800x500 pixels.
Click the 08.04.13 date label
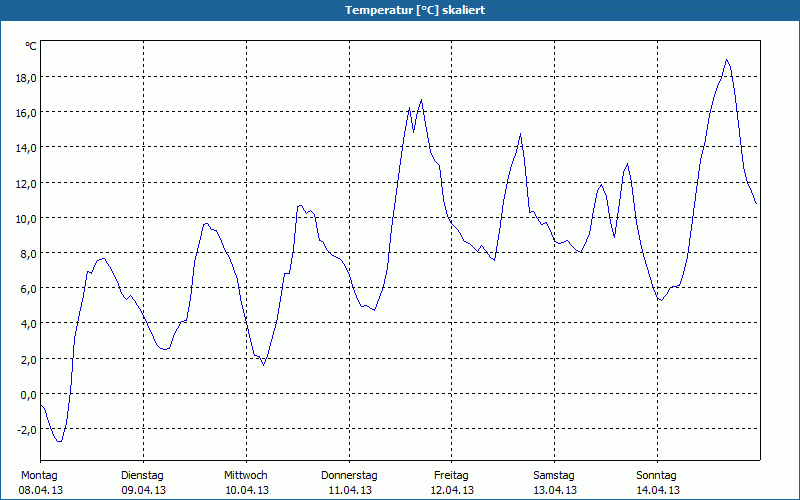[41, 490]
